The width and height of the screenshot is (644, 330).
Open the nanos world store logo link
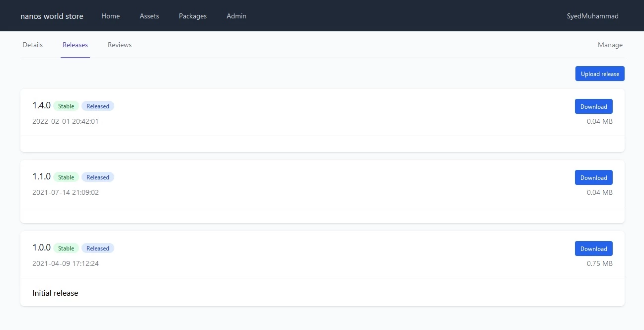pos(52,16)
